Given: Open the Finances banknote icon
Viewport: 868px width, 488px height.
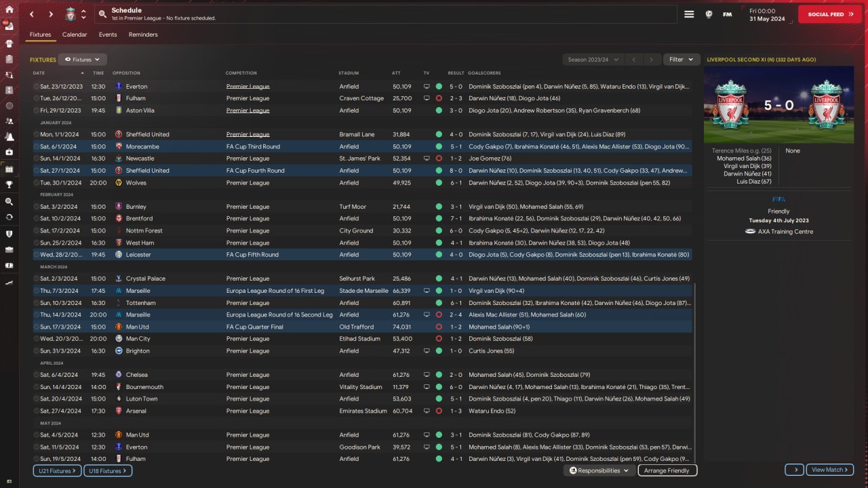Looking at the screenshot, I should click(x=9, y=265).
